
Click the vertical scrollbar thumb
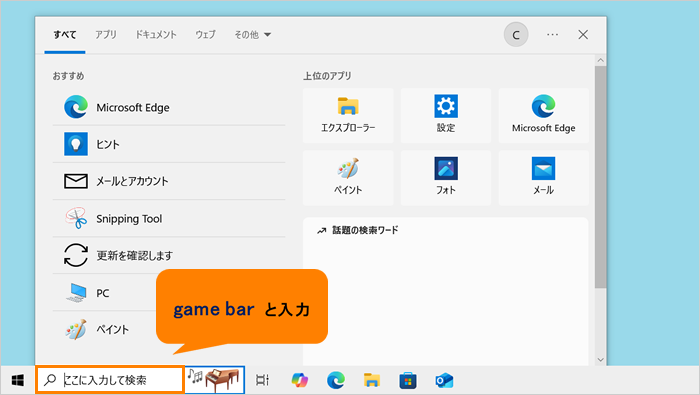tap(600, 177)
